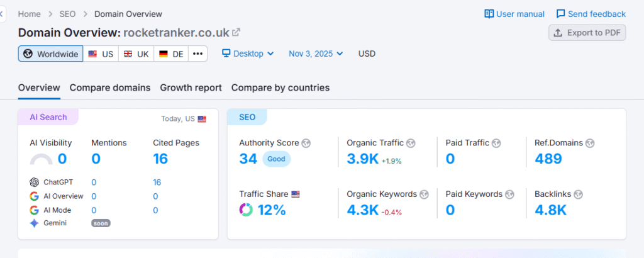Click the globe icon next to Ref.Domains
The width and height of the screenshot is (644, 258).
(x=590, y=143)
